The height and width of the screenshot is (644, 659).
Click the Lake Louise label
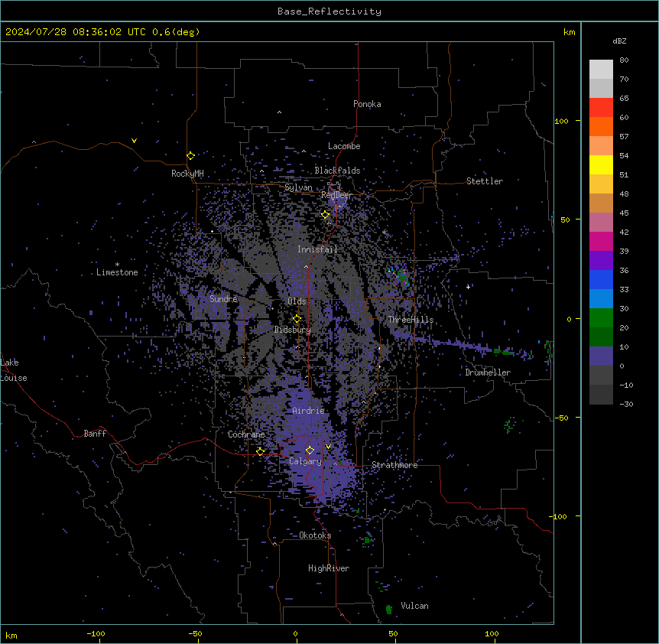coord(14,370)
